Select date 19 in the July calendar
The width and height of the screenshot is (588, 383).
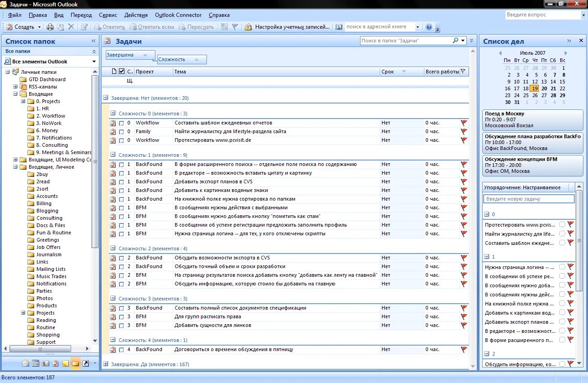point(535,88)
